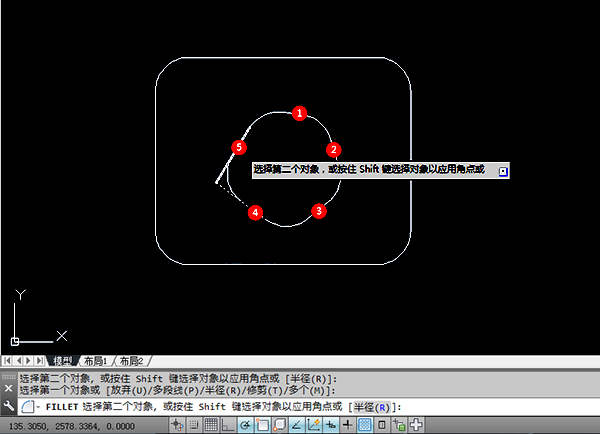Screen dimensions: 600x434
Task: Toggle Lineweight display icon
Action: tap(347, 425)
